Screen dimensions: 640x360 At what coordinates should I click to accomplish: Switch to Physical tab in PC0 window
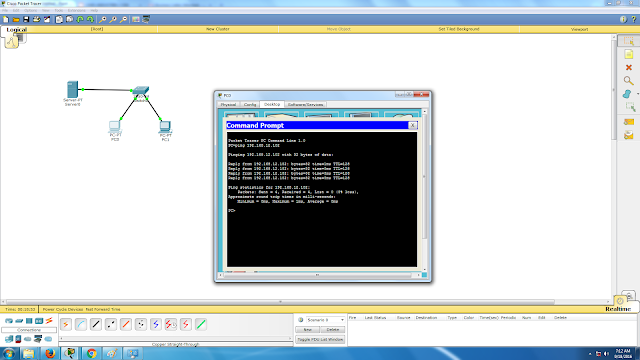pyautogui.click(x=229, y=104)
